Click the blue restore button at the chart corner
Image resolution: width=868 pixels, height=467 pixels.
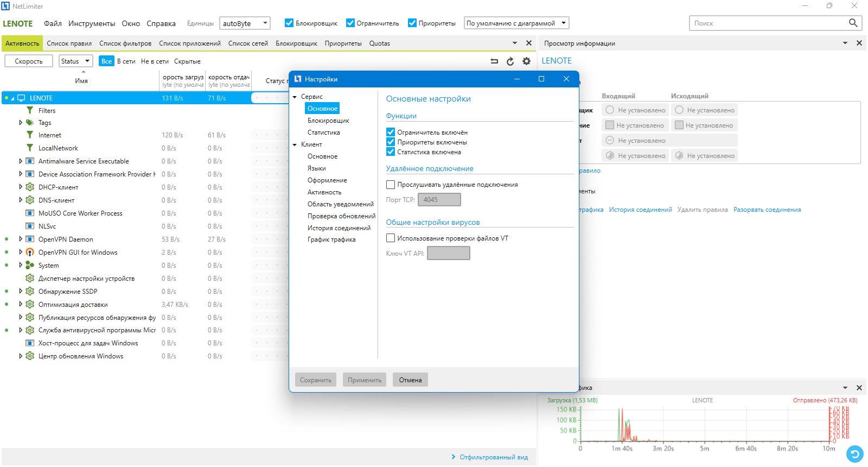[854, 453]
